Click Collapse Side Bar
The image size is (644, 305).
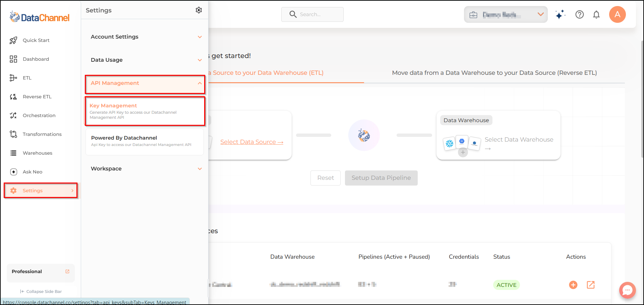click(x=41, y=292)
